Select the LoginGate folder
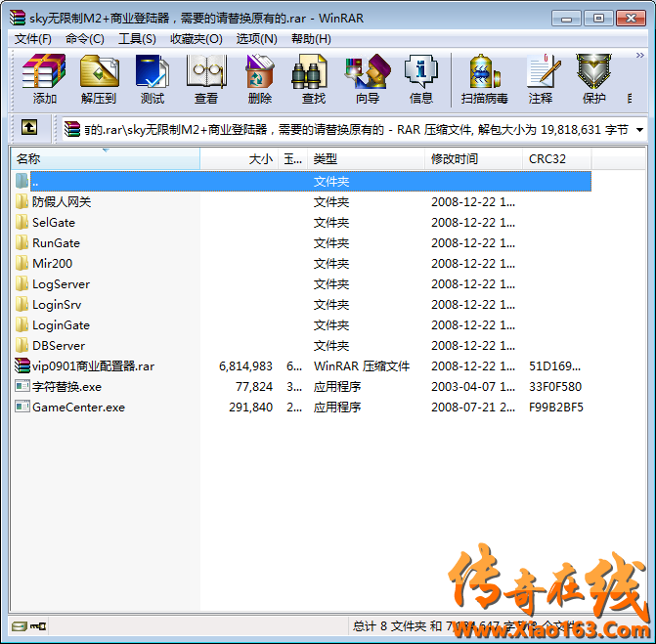This screenshot has width=656, height=644. point(61,324)
